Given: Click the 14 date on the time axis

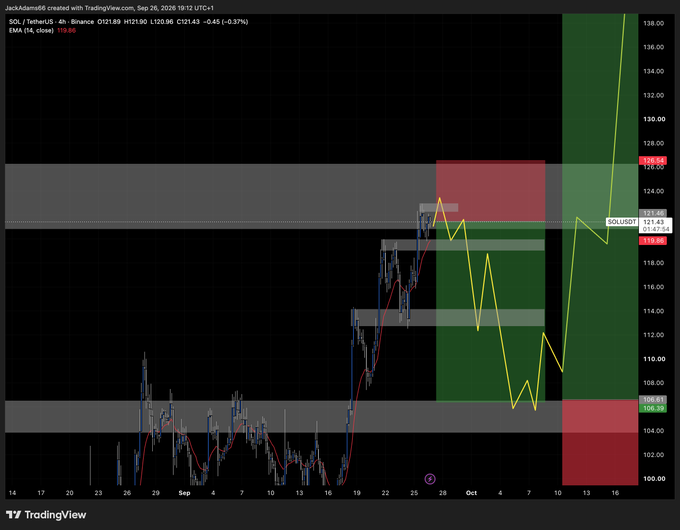Looking at the screenshot, I should 12,493.
